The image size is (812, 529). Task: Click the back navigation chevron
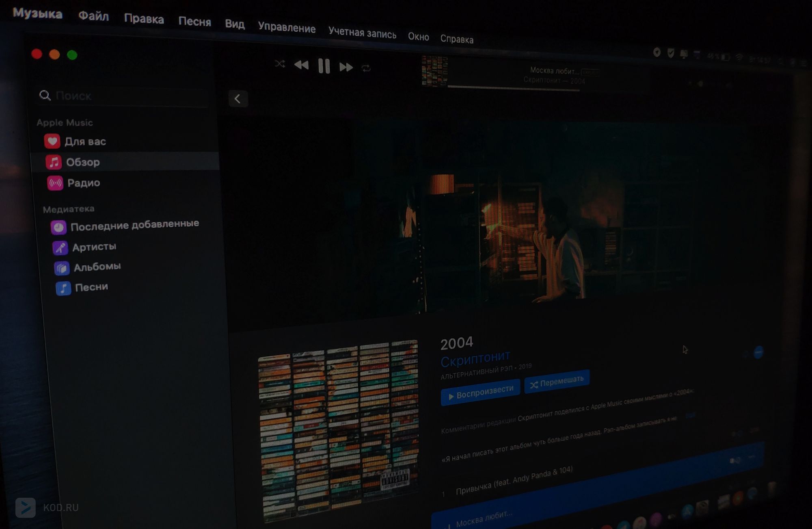(238, 99)
